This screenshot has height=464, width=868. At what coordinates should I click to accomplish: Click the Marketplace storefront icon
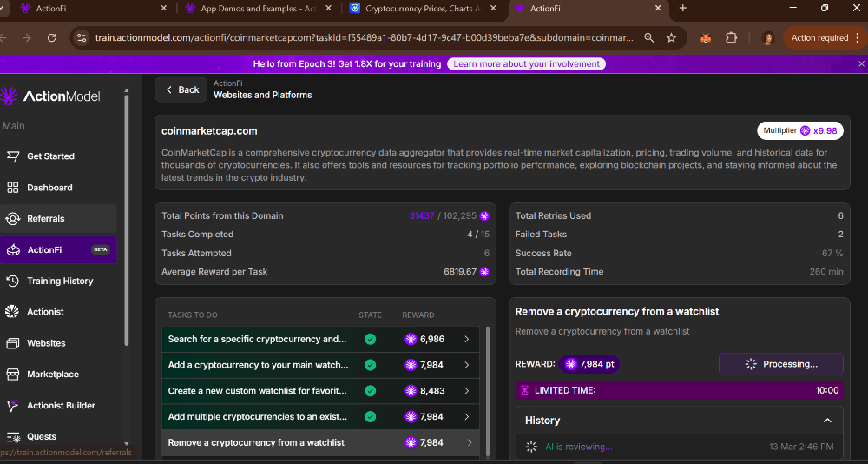click(x=13, y=375)
